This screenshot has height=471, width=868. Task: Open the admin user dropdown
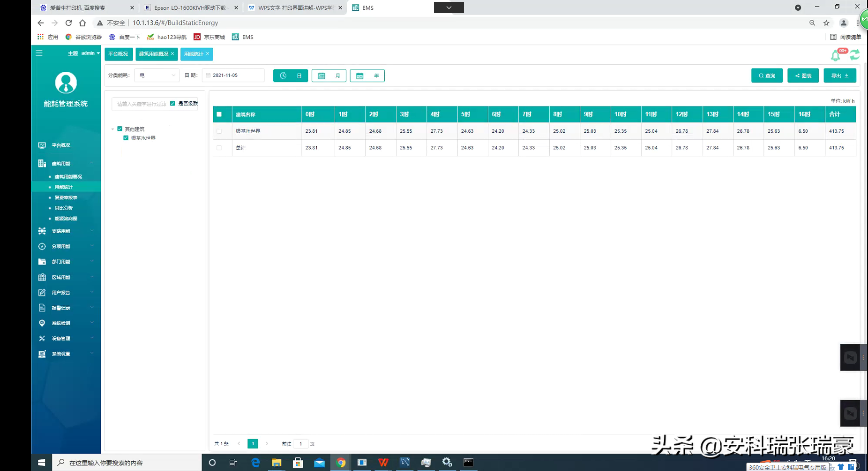tap(90, 53)
